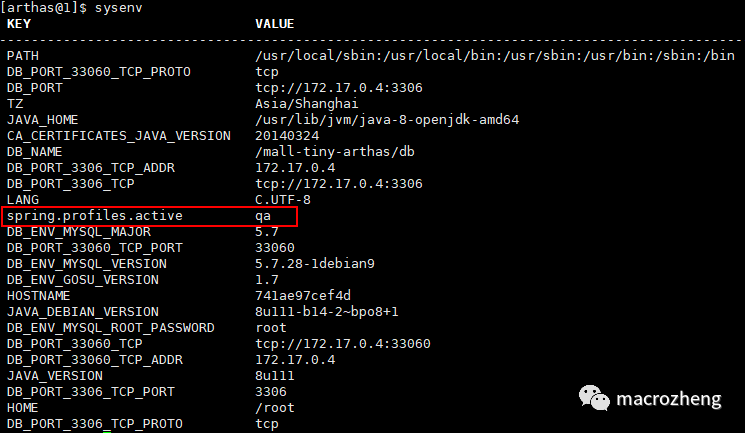Select the DB_PORT_33060_TCP_ADDR key
Screen dimensions: 745x433
click(x=95, y=360)
